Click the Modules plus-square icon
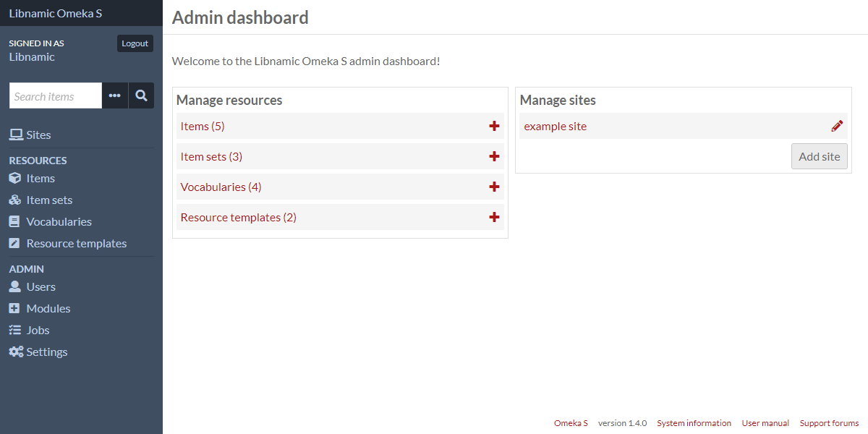The width and height of the screenshot is (868, 434). 14,308
